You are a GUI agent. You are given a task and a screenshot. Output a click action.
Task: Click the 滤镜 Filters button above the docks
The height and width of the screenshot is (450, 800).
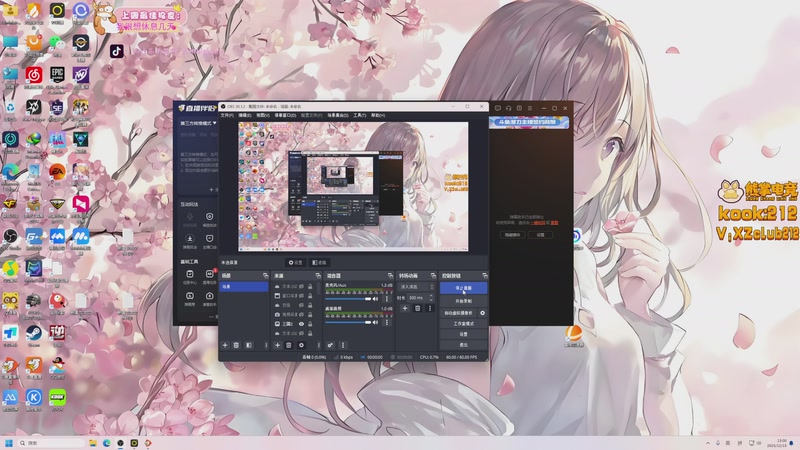(x=319, y=263)
